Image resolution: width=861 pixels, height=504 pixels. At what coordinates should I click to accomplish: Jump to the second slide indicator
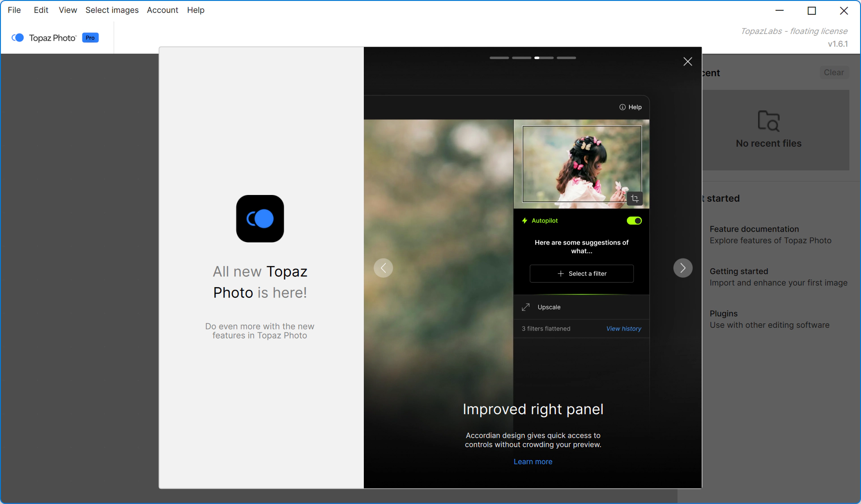pos(522,58)
